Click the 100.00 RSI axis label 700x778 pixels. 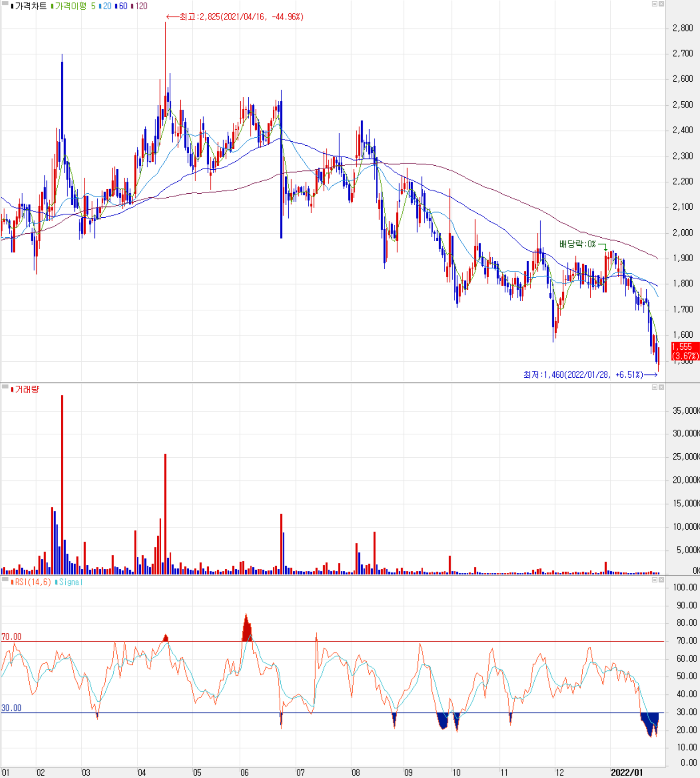click(x=684, y=587)
